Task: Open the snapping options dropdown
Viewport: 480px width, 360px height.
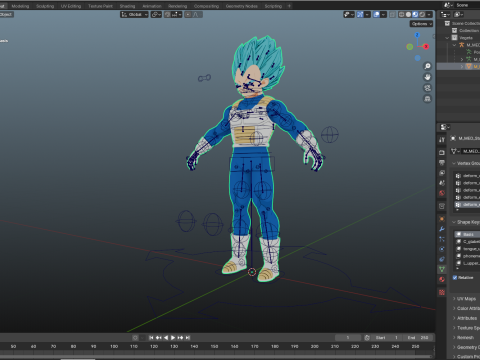Action: pyautogui.click(x=177, y=15)
